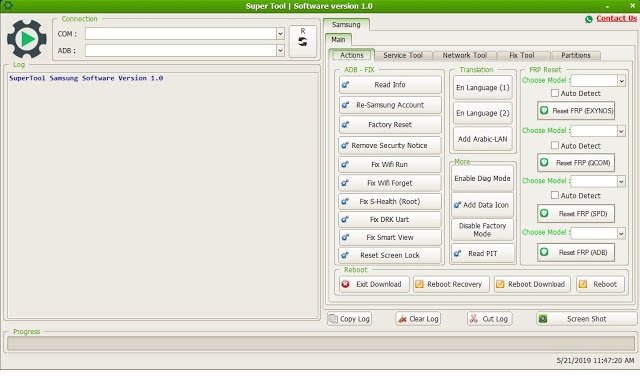Click the WhatsApp icon beside Contact Us

click(x=589, y=19)
